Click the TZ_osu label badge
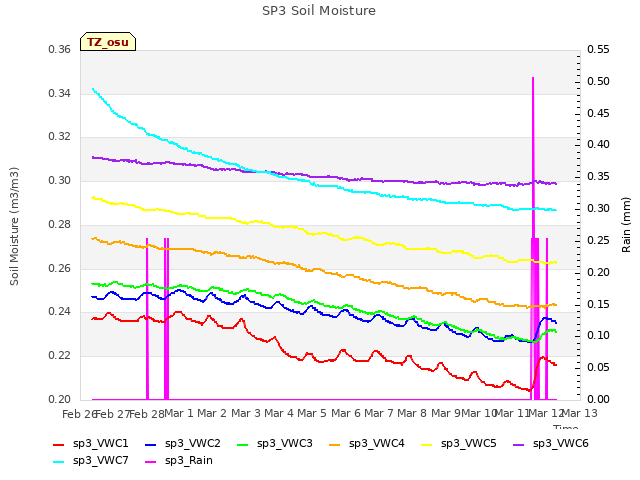 point(108,42)
